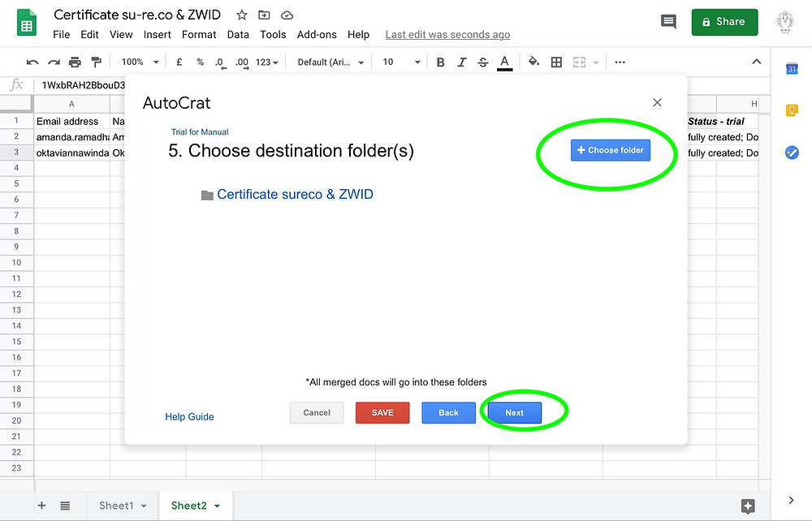Add a new sheet with the plus icon

(42, 506)
